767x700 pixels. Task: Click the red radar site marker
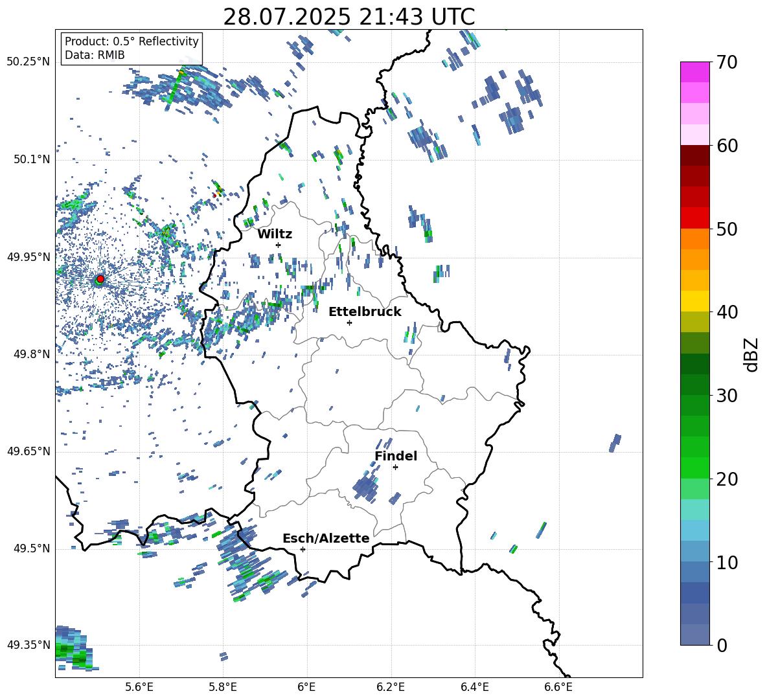click(100, 278)
